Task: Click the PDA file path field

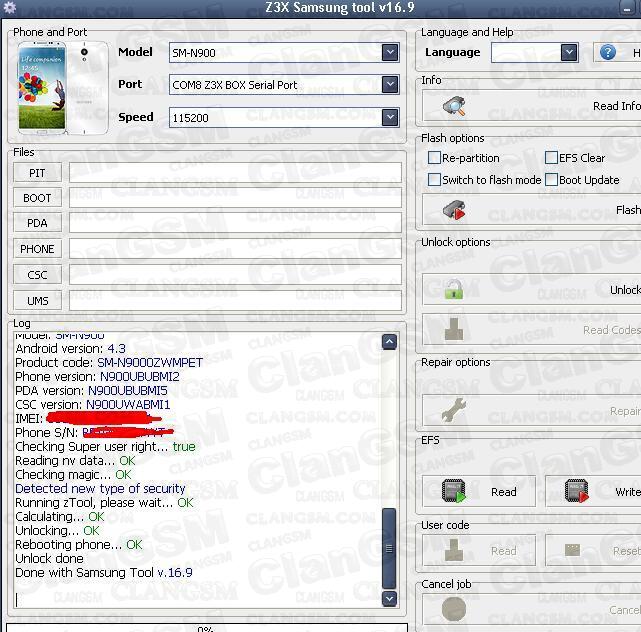Action: click(235, 223)
